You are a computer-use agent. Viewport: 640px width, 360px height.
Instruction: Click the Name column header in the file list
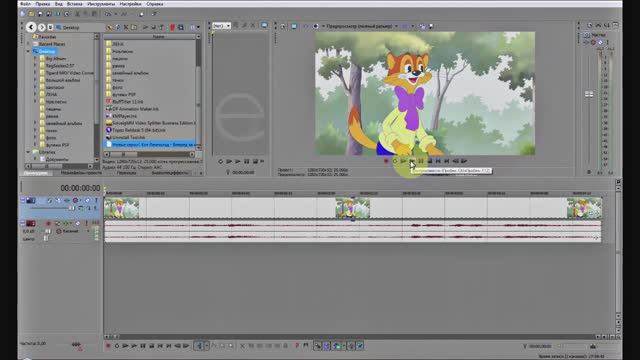click(x=150, y=37)
